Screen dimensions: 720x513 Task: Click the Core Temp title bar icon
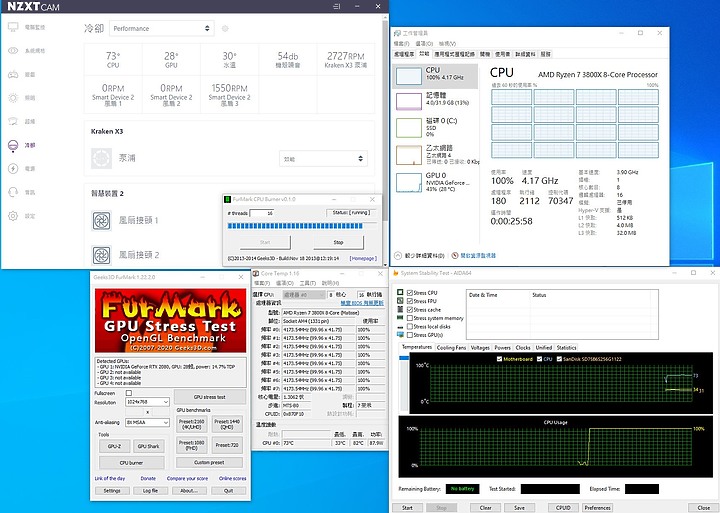click(x=256, y=274)
